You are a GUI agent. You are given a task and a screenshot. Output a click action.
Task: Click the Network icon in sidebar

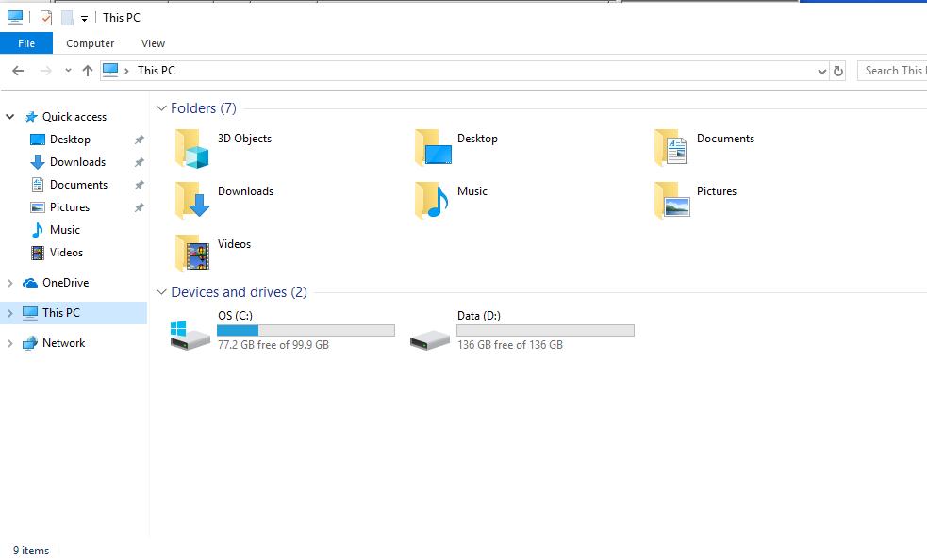(30, 343)
